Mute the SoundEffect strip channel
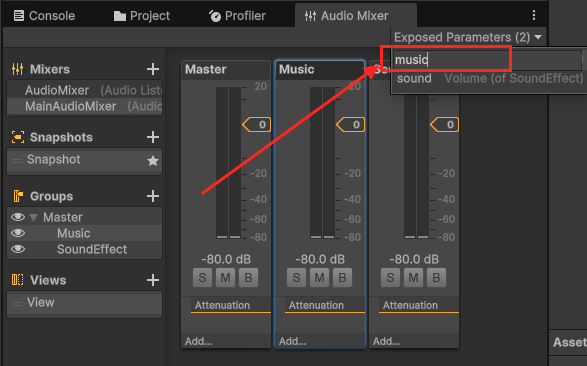Screen dimensions: 587x366 coord(413,278)
